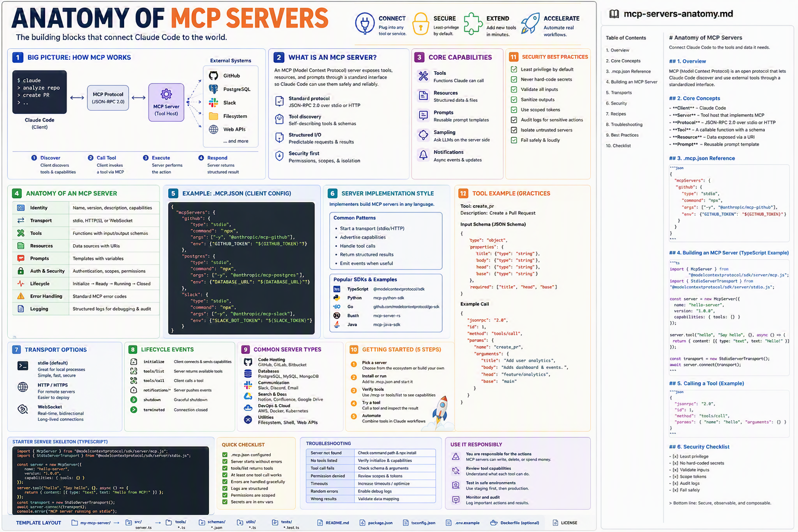
Task: Select the PostgreSQL elephant icon under External Systems
Action: [x=214, y=89]
